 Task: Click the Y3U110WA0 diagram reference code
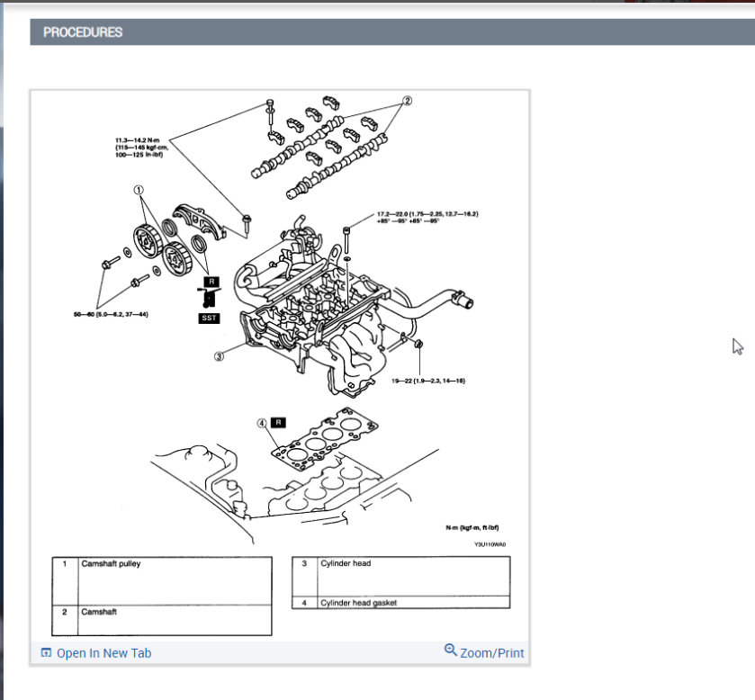click(x=490, y=544)
